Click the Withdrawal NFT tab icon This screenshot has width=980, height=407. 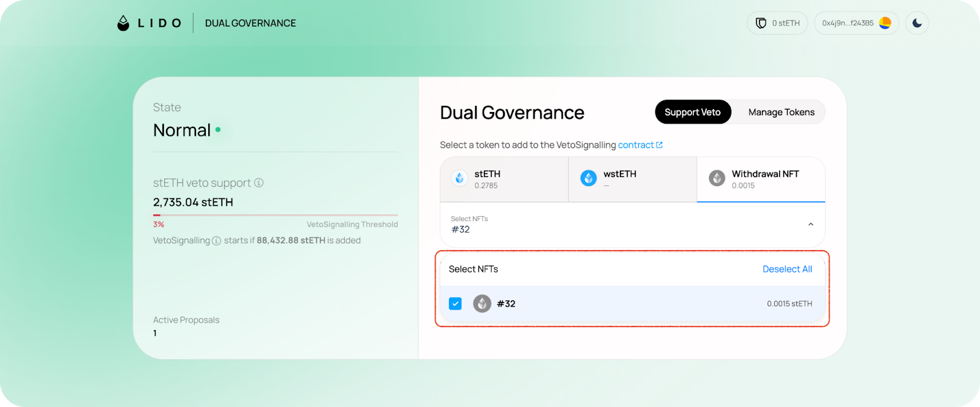717,178
